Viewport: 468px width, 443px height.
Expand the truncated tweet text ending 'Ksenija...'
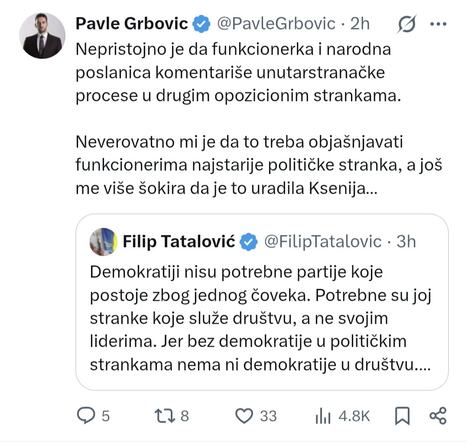pos(259,119)
